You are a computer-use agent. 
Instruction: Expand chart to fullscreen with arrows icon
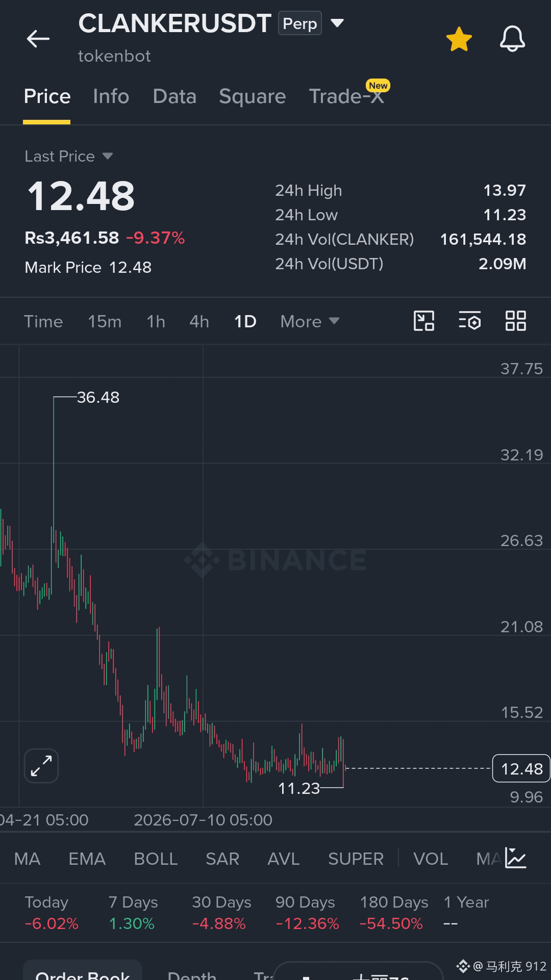coord(41,766)
